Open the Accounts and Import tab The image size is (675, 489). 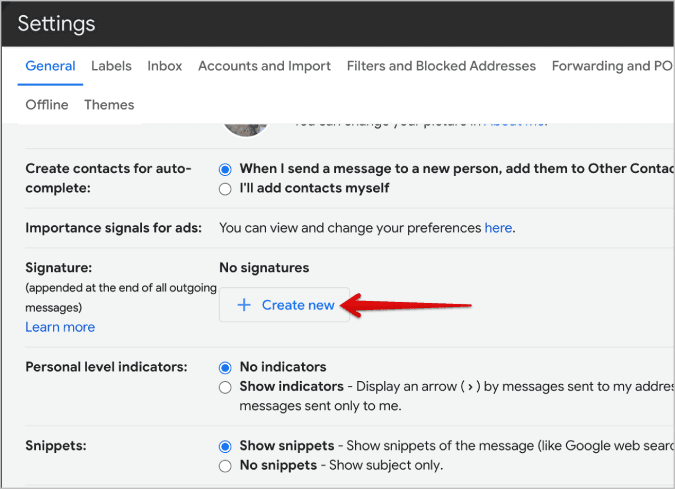tap(264, 66)
